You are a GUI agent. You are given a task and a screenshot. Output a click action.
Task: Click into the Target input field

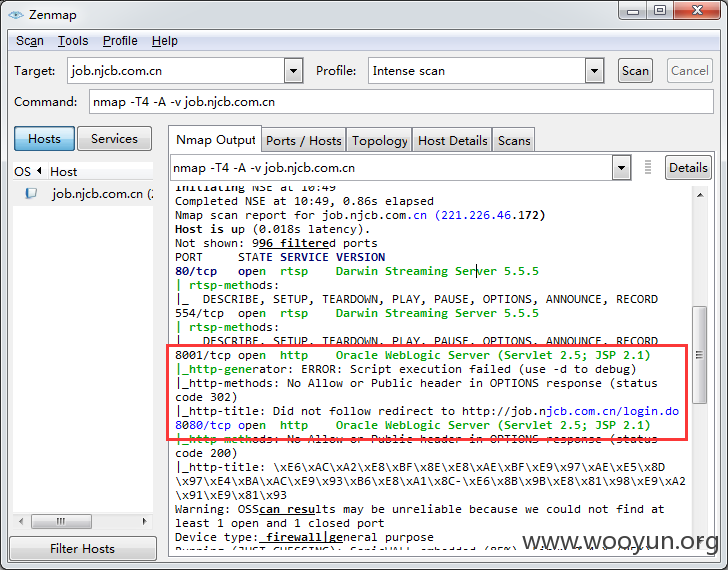(x=176, y=71)
